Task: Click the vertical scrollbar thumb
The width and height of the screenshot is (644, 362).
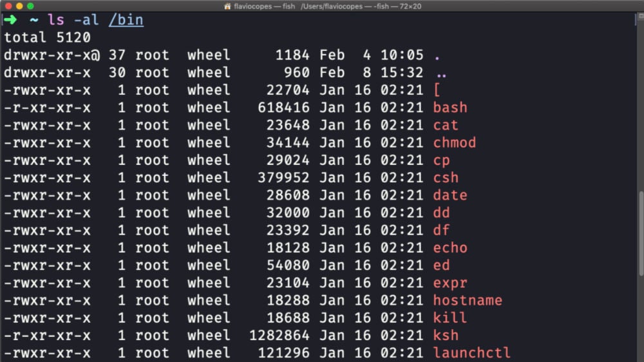Action: click(x=641, y=233)
